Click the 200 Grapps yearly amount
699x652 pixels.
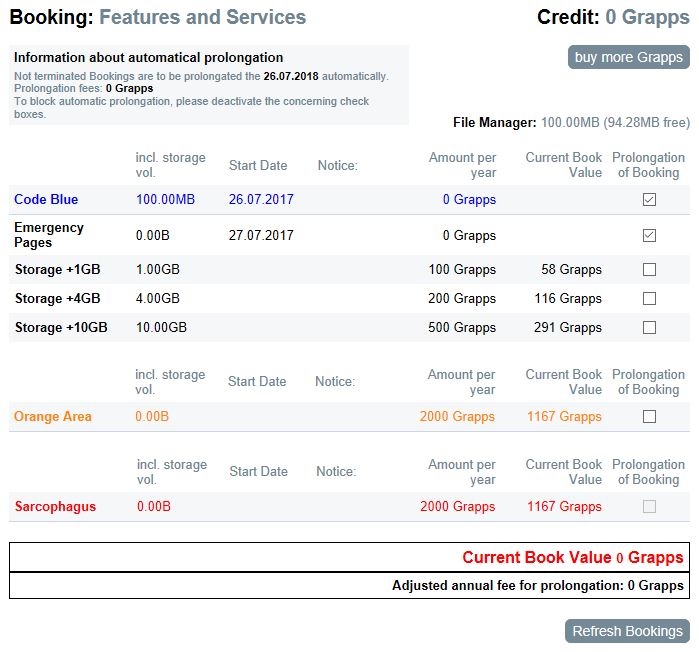click(x=462, y=299)
